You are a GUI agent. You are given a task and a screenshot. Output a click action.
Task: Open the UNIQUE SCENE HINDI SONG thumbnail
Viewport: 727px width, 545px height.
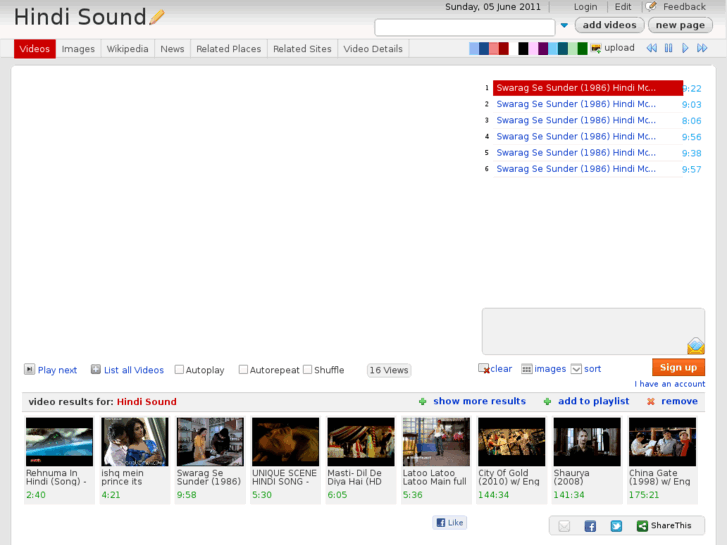286,442
